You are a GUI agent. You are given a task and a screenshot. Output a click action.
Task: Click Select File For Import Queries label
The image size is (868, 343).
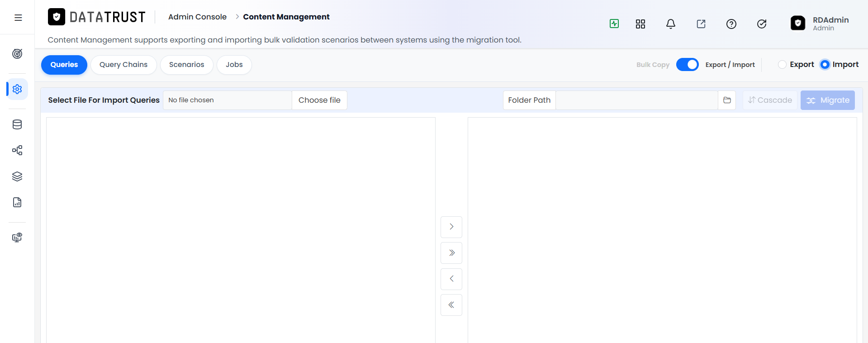tap(104, 100)
